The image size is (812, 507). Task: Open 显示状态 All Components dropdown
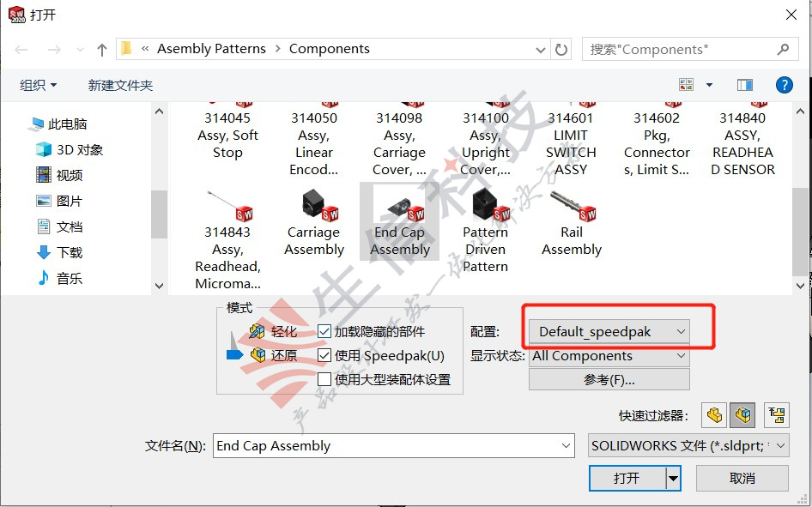[x=609, y=356]
